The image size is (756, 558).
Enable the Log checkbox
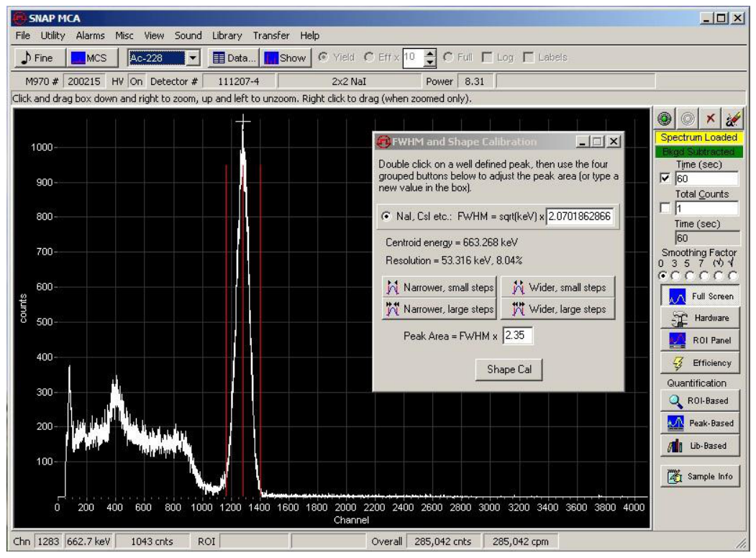coord(488,58)
